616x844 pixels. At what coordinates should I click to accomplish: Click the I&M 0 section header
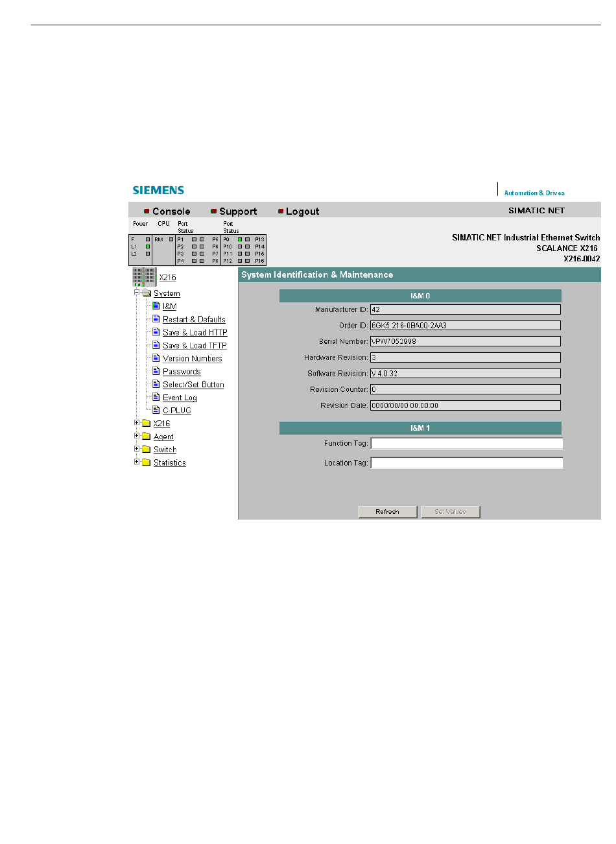pyautogui.click(x=420, y=296)
